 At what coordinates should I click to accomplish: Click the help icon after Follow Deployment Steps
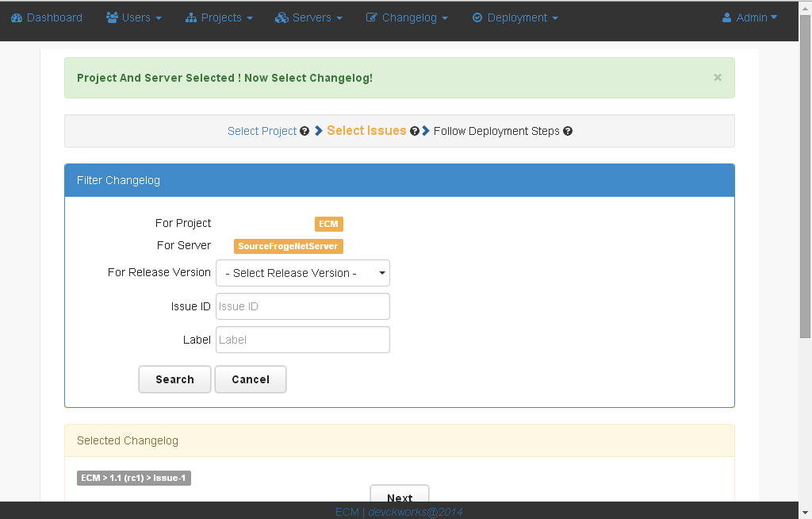[x=568, y=131]
